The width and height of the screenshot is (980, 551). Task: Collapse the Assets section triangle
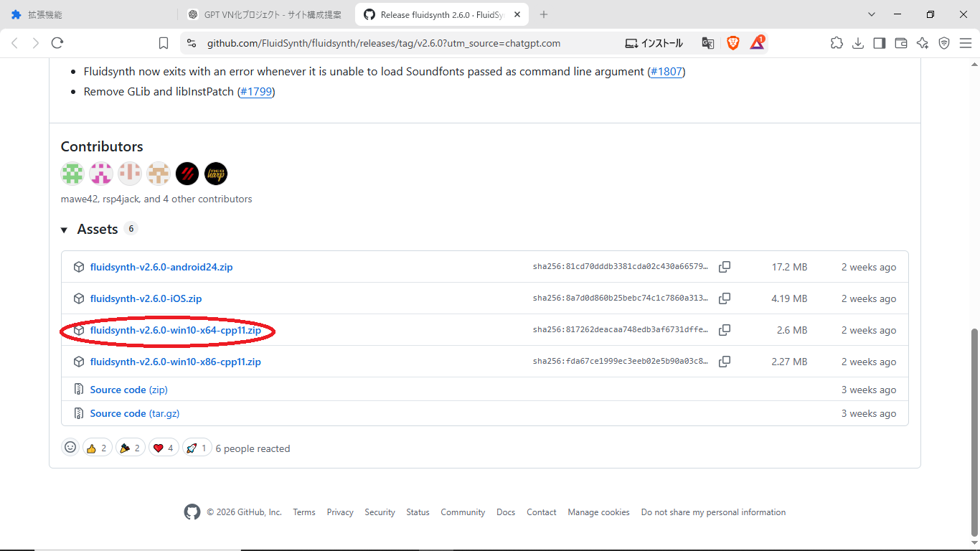point(64,230)
